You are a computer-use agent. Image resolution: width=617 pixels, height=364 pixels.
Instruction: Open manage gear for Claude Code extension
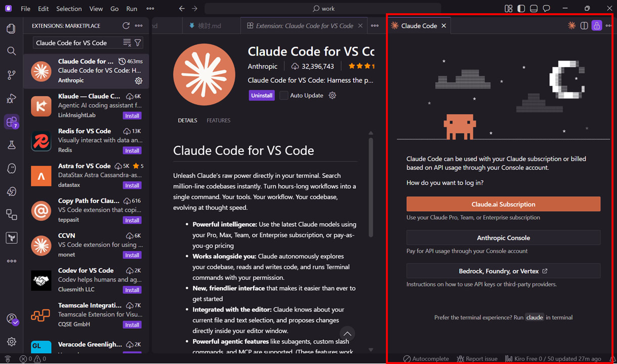pyautogui.click(x=138, y=81)
